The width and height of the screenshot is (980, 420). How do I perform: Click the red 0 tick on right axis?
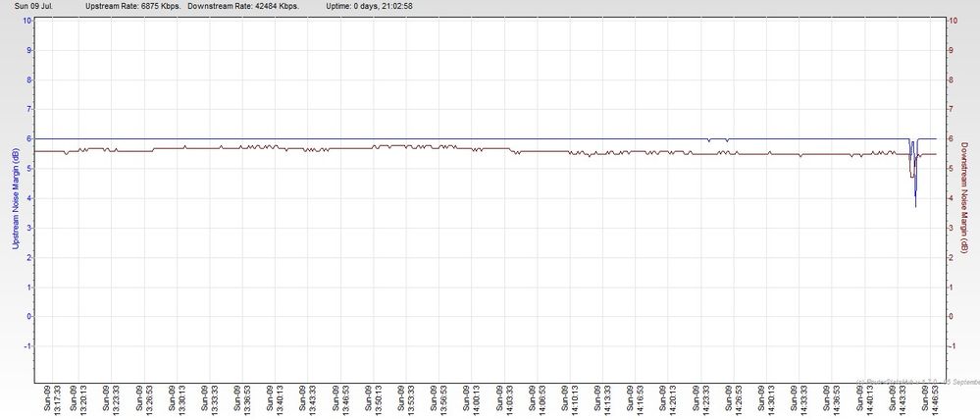point(950,316)
